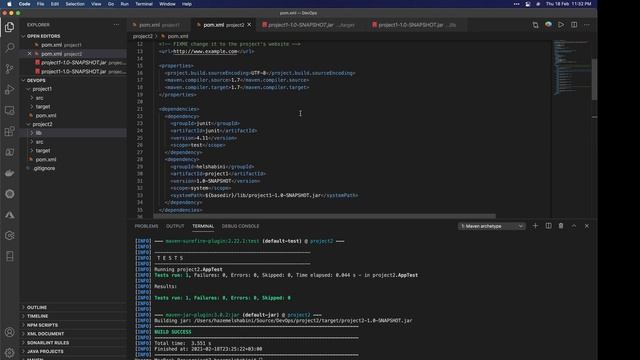Open the Run and Debug view
This screenshot has height=360, width=640.
(9, 89)
